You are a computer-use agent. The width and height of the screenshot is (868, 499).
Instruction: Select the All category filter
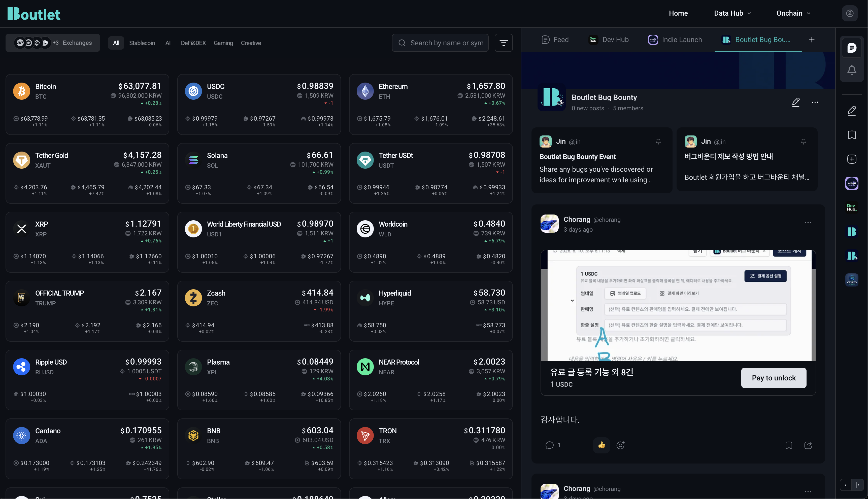click(x=116, y=43)
